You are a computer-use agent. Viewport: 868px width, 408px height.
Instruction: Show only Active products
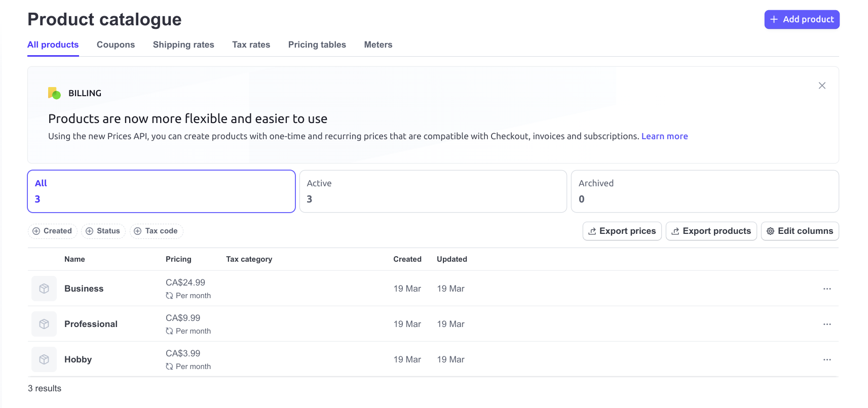pos(433,191)
